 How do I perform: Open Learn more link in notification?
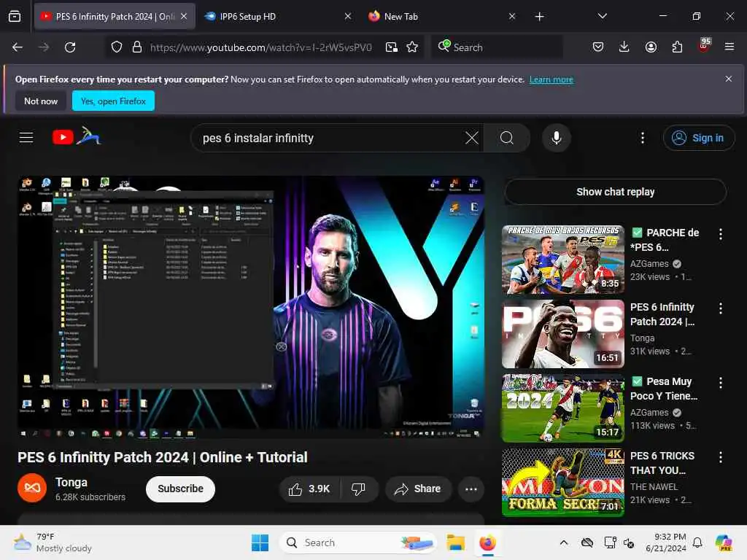551,79
